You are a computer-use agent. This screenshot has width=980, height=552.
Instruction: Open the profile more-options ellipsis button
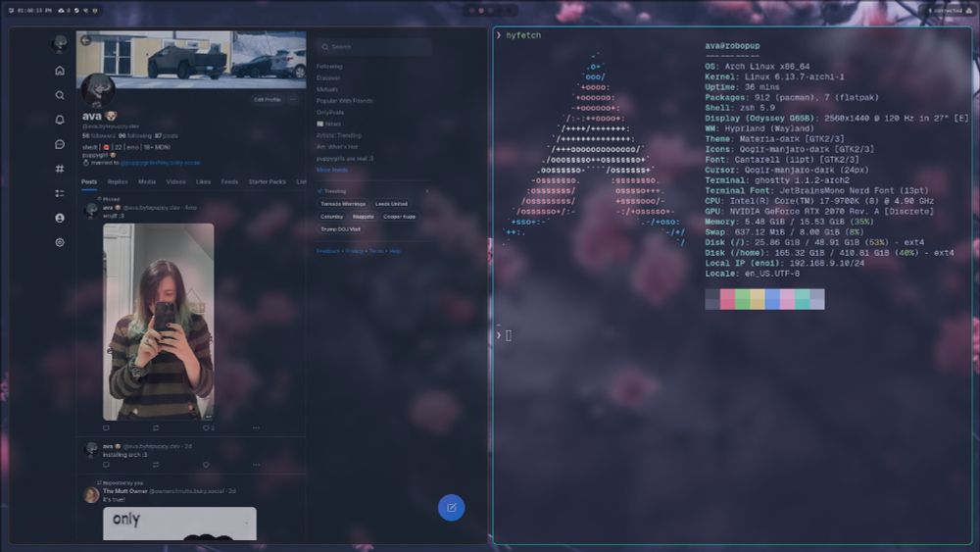(x=292, y=99)
